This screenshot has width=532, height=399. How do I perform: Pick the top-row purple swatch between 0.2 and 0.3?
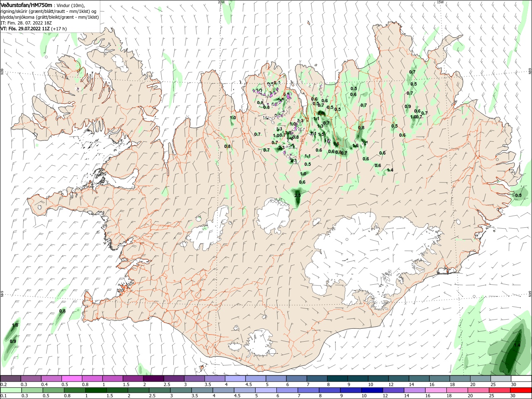click(10, 379)
